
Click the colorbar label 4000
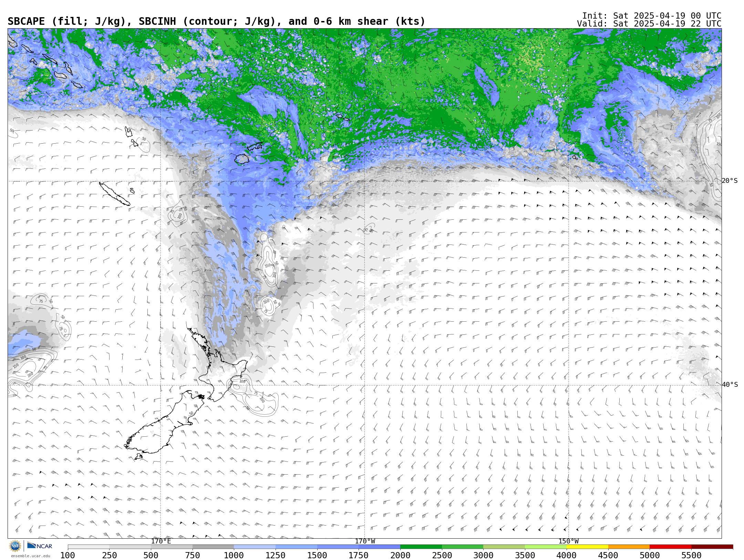click(x=567, y=556)
